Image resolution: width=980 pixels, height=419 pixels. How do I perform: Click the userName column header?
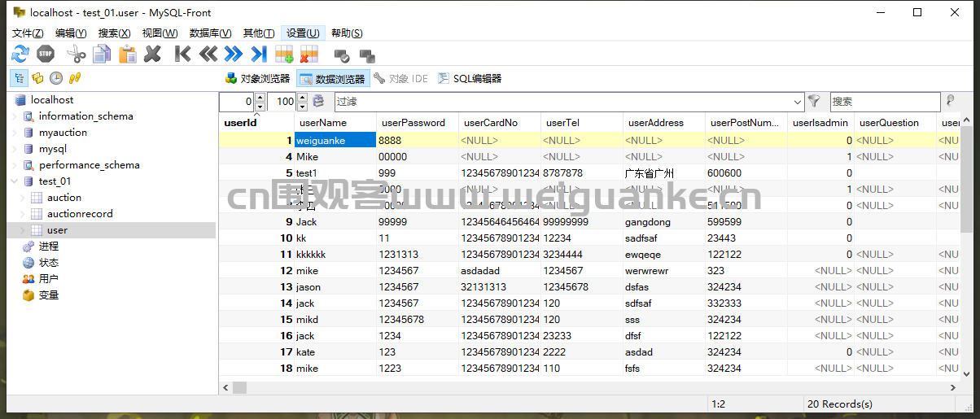335,122
